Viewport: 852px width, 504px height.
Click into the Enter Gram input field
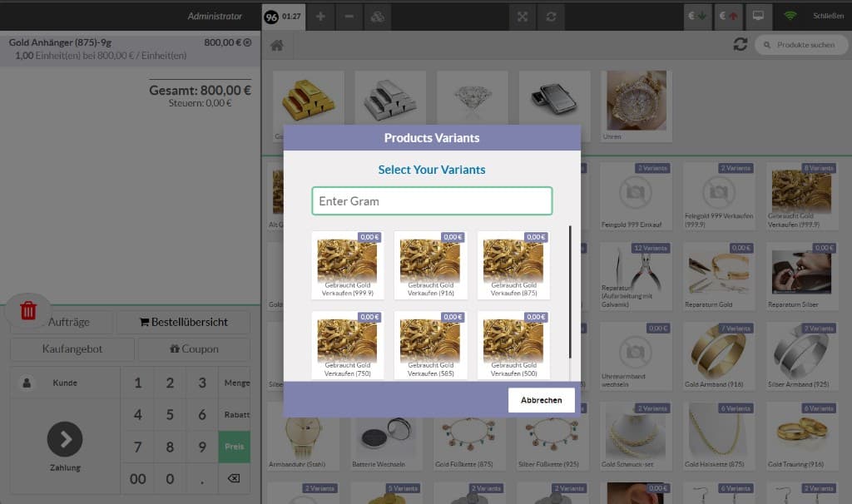click(432, 201)
